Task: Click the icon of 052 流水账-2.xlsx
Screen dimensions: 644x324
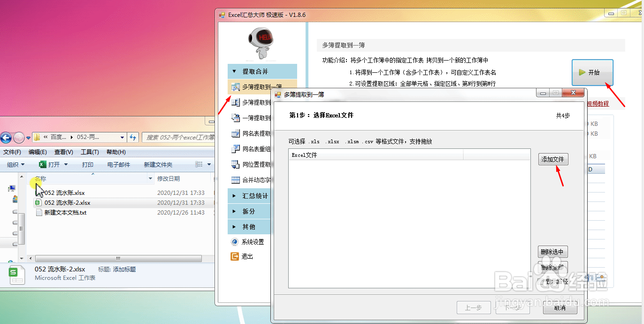Action: (x=39, y=202)
